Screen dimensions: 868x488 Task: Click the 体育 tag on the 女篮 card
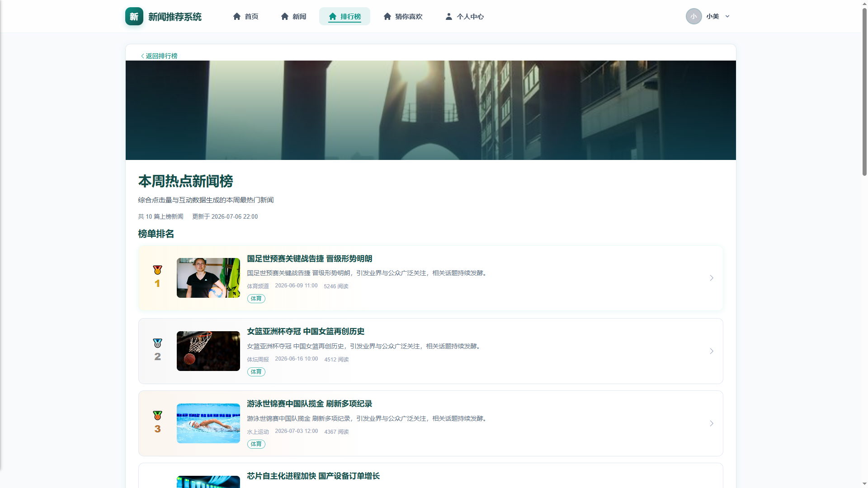(x=256, y=372)
